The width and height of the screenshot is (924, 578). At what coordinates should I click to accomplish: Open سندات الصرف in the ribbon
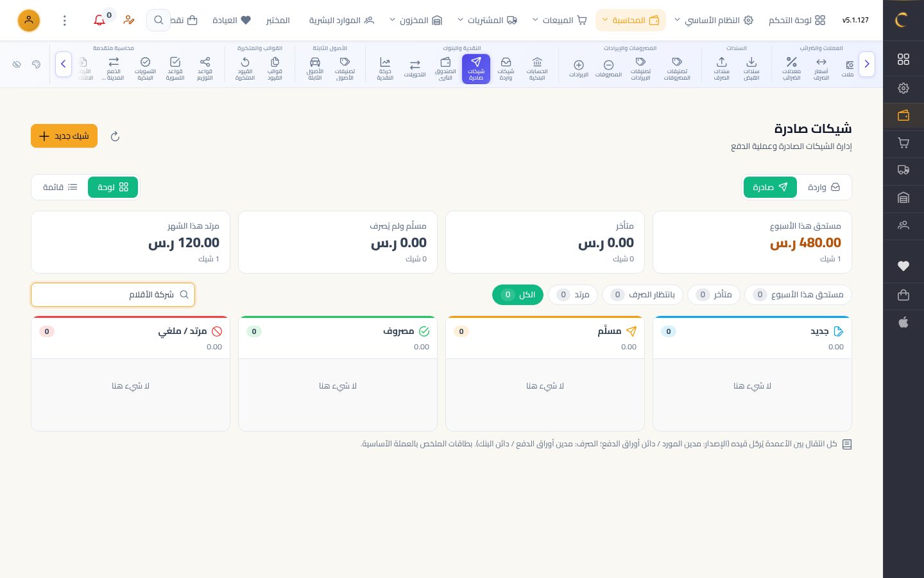coord(722,69)
